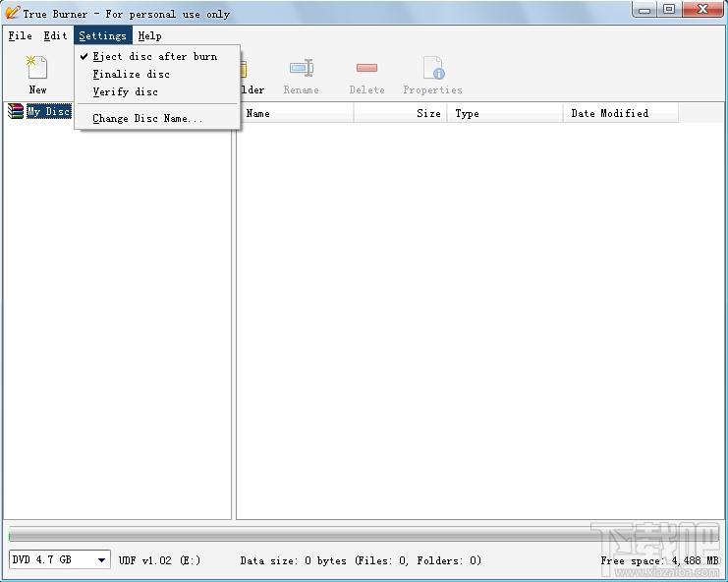Open the Properties toolbar icon
728x582 pixels.
[433, 68]
